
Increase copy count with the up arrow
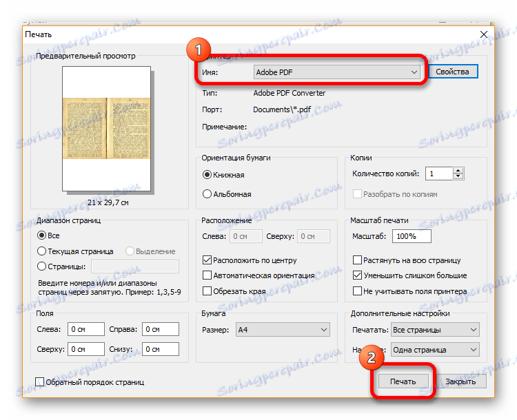pyautogui.click(x=458, y=170)
